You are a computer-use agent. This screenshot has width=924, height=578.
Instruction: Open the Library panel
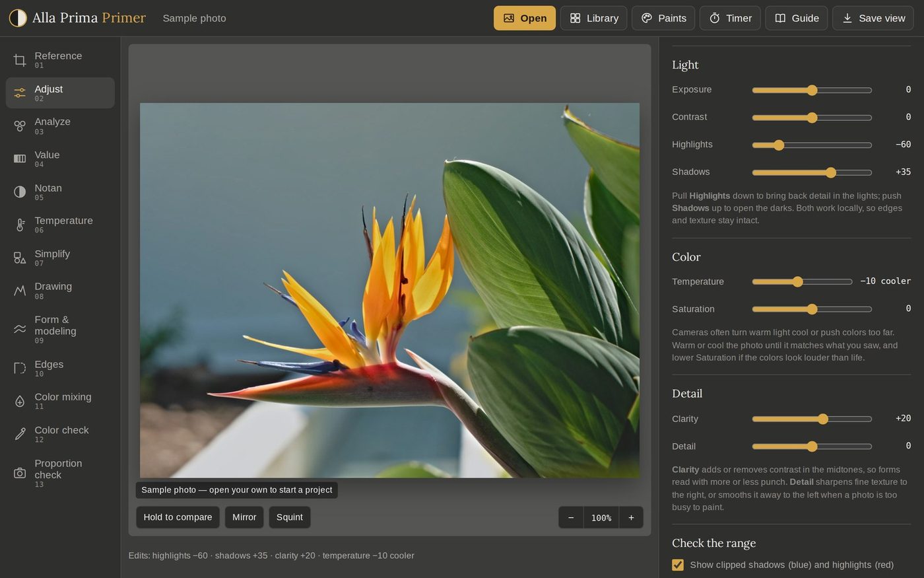click(594, 18)
